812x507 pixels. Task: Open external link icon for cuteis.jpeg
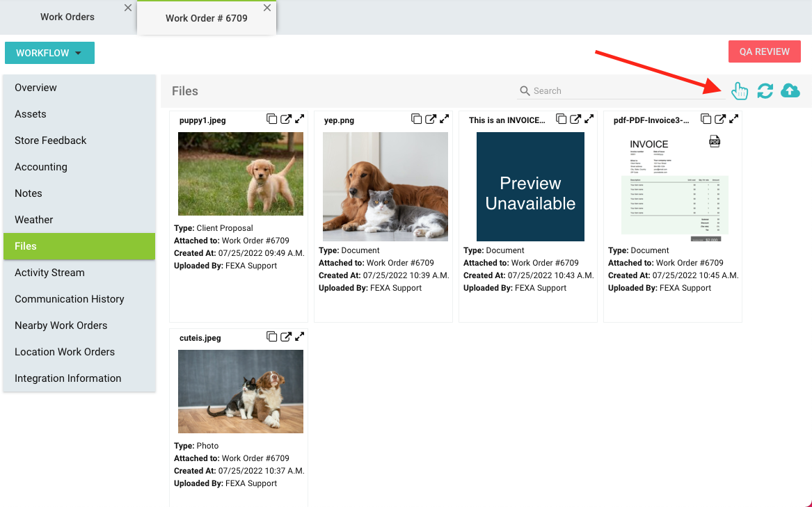(286, 337)
